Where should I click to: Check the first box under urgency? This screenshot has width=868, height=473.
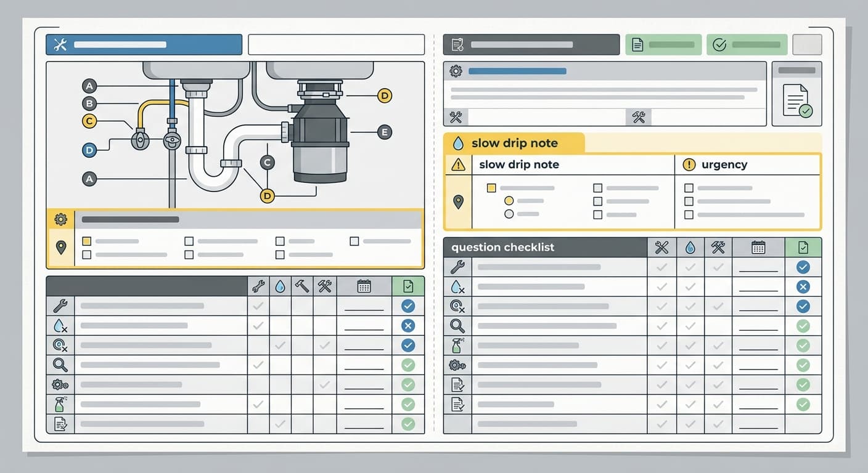(689, 188)
